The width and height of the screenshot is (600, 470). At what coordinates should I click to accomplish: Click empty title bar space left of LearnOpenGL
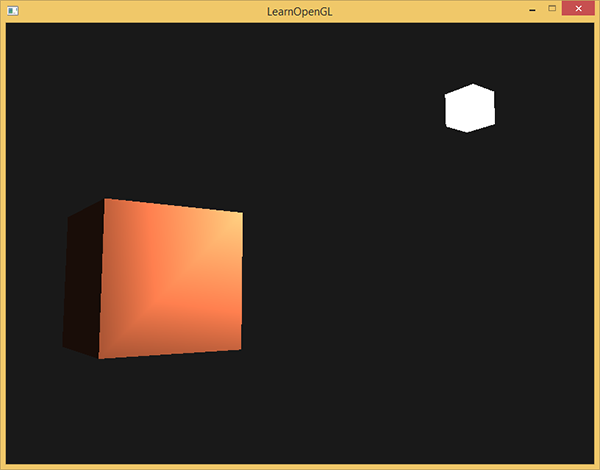[150, 11]
